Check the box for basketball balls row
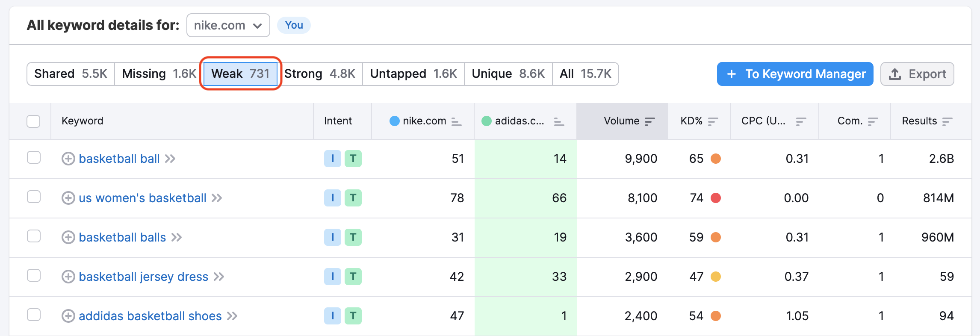980x336 pixels. pos(33,236)
